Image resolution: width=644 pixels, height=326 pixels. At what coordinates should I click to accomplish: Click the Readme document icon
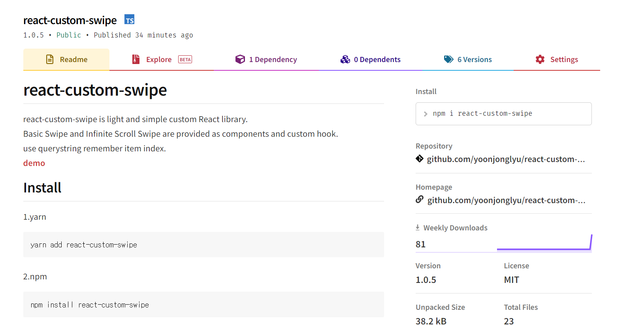[x=50, y=59]
